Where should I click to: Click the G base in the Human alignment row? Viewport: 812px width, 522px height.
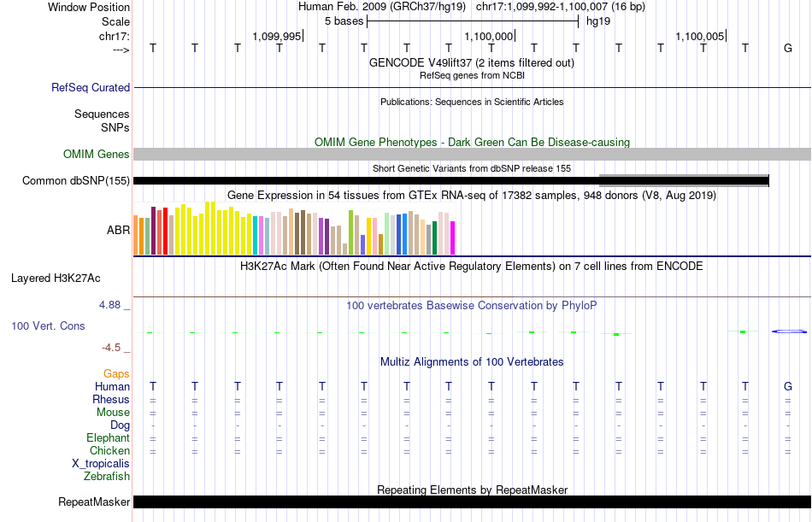coord(788,387)
